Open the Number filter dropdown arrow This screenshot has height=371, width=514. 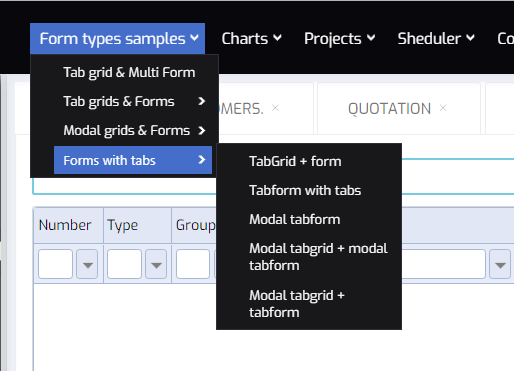click(x=87, y=264)
